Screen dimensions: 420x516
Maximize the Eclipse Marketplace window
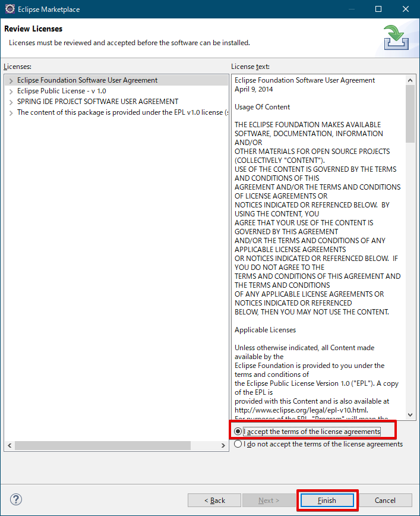[x=378, y=9]
